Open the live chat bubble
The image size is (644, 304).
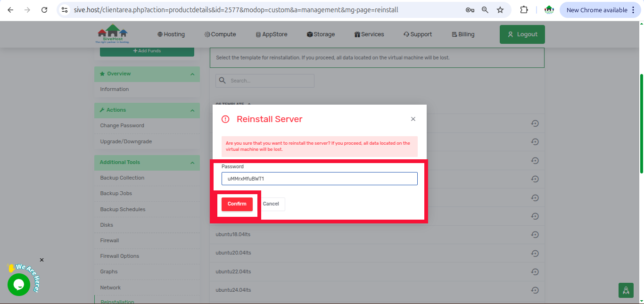pos(19,285)
